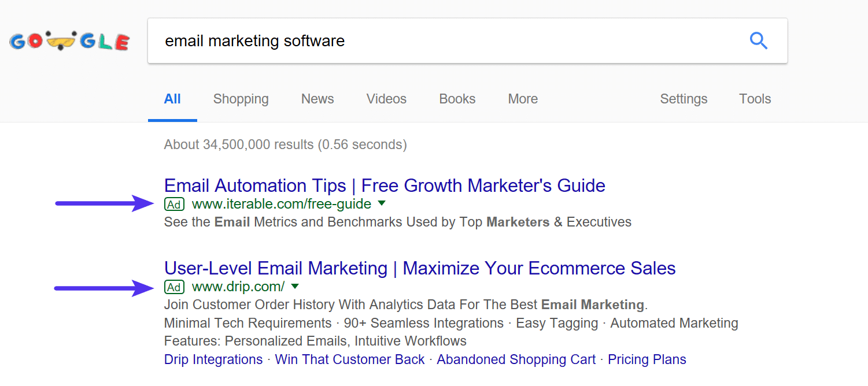Open the Settings menu
The image size is (868, 386).
tap(684, 99)
